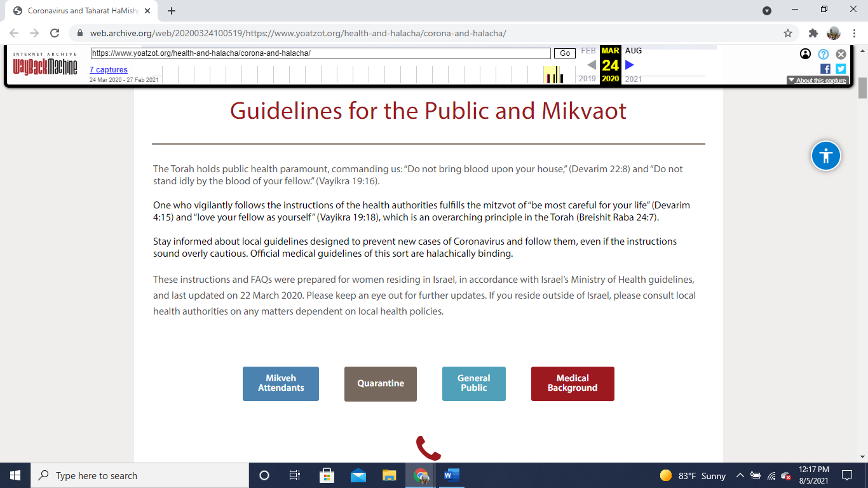Viewport: 868px width, 488px height.
Task: Close the Wayback Machine toolbar
Action: [x=841, y=54]
